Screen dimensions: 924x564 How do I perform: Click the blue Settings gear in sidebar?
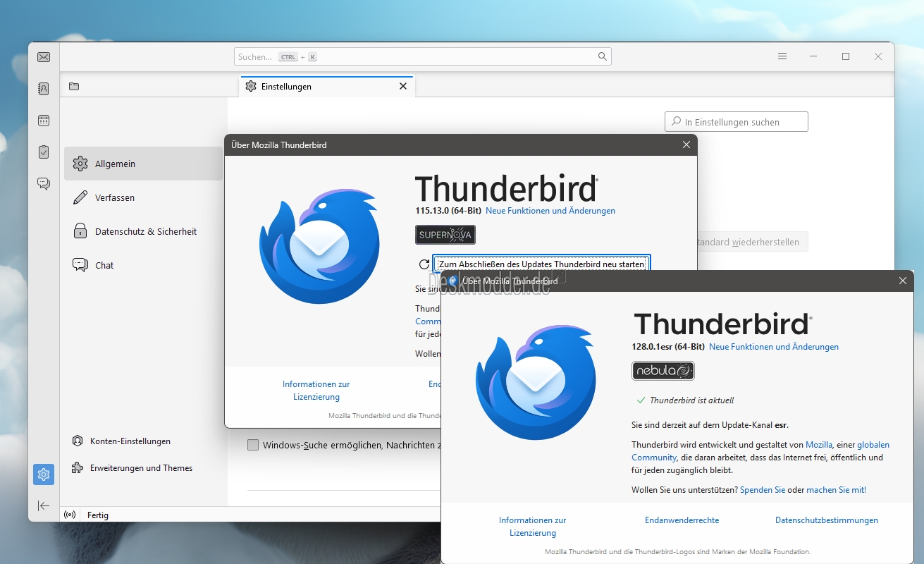pos(44,474)
